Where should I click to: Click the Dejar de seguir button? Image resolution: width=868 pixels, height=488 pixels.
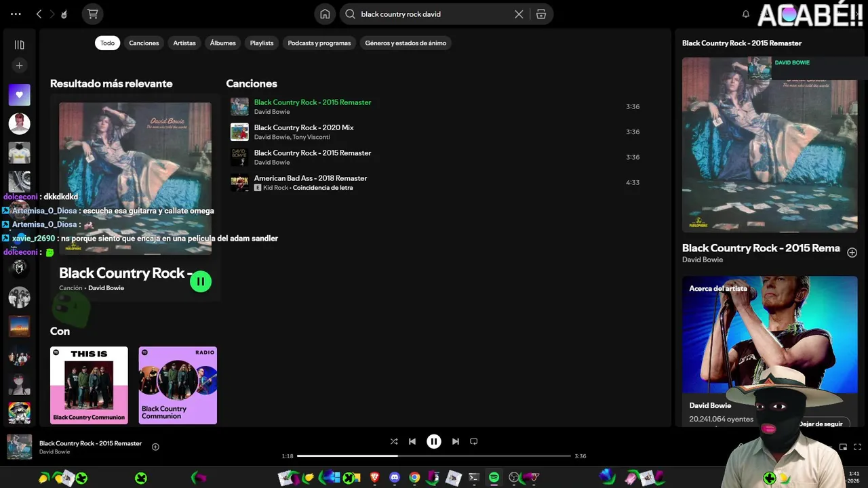821,424
